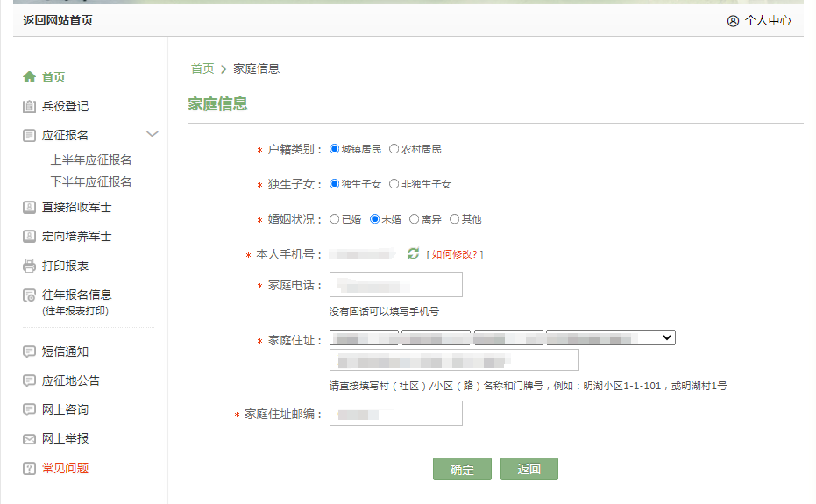The width and height of the screenshot is (816, 504).
Task: Click the 个人中心 user icon
Action: (733, 21)
